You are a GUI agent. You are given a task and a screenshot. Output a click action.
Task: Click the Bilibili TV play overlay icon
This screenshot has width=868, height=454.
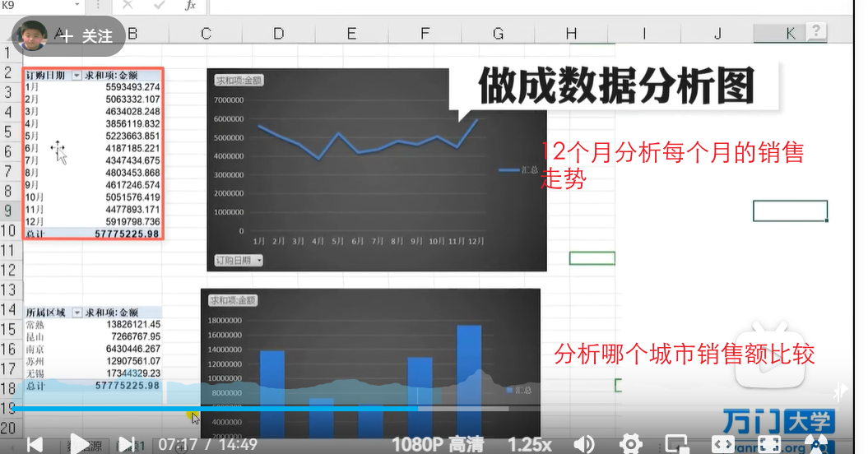pyautogui.click(x=770, y=355)
